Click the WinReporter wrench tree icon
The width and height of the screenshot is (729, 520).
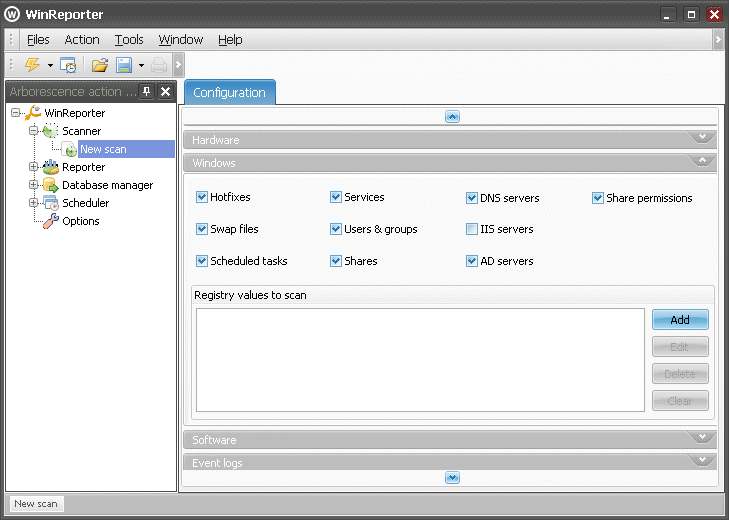click(33, 113)
